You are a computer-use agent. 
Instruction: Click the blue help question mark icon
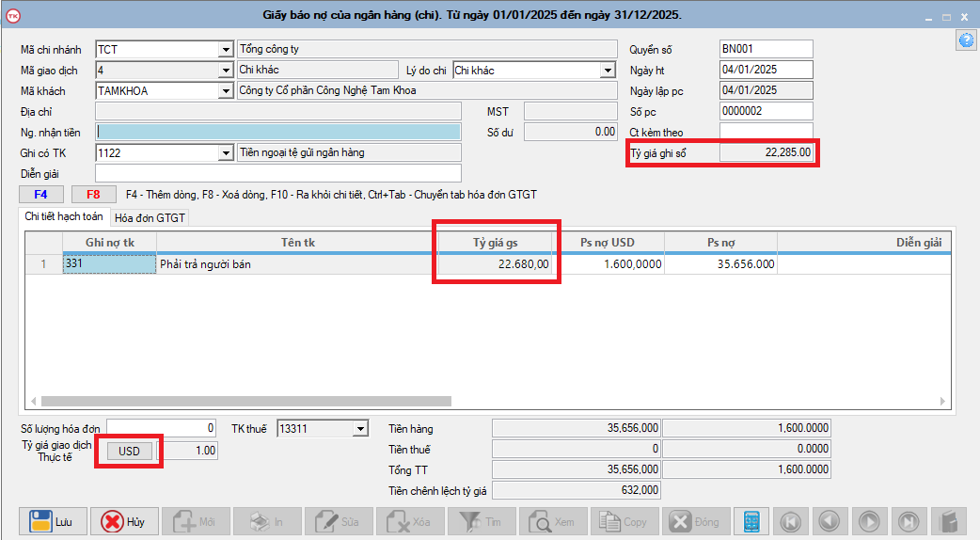[965, 40]
